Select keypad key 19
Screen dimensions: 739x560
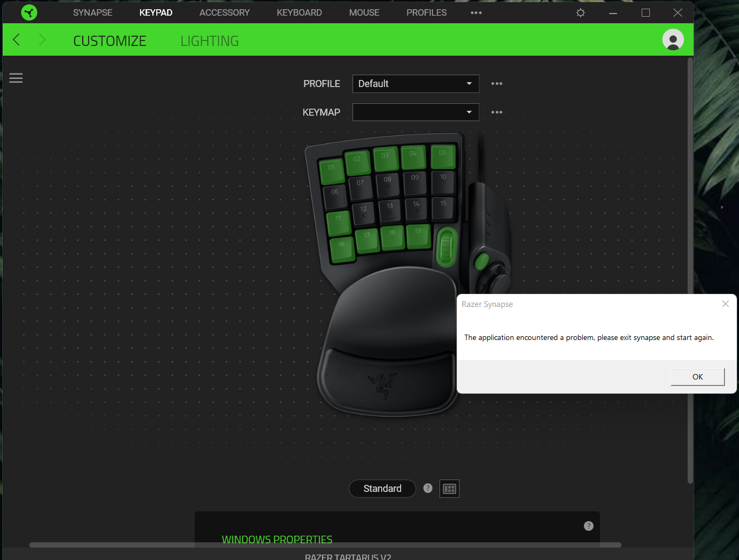pos(418,236)
